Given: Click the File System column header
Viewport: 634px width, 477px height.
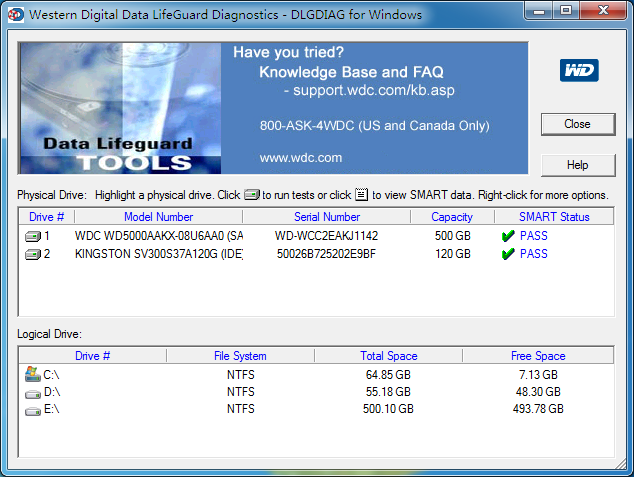Looking at the screenshot, I should (x=240, y=356).
